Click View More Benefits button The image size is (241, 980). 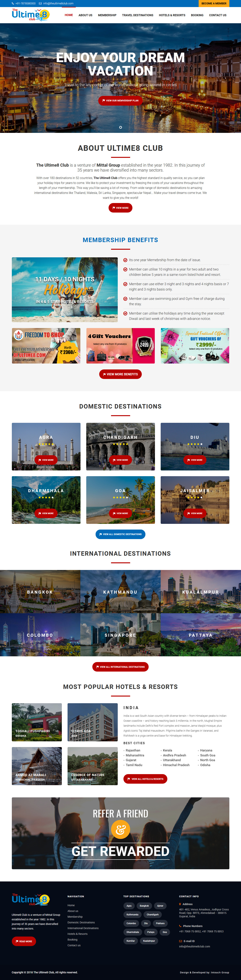120,374
